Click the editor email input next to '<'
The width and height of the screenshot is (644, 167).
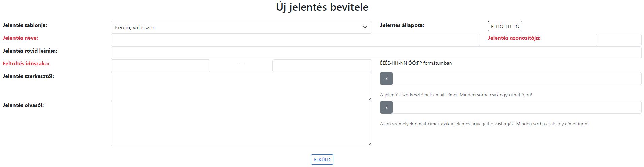tap(517, 78)
